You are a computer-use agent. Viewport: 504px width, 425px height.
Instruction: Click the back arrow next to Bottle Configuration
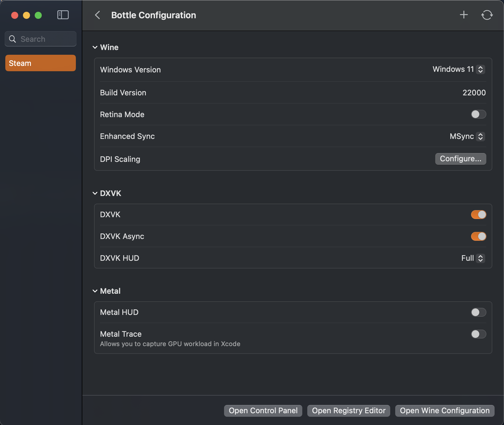click(x=98, y=15)
